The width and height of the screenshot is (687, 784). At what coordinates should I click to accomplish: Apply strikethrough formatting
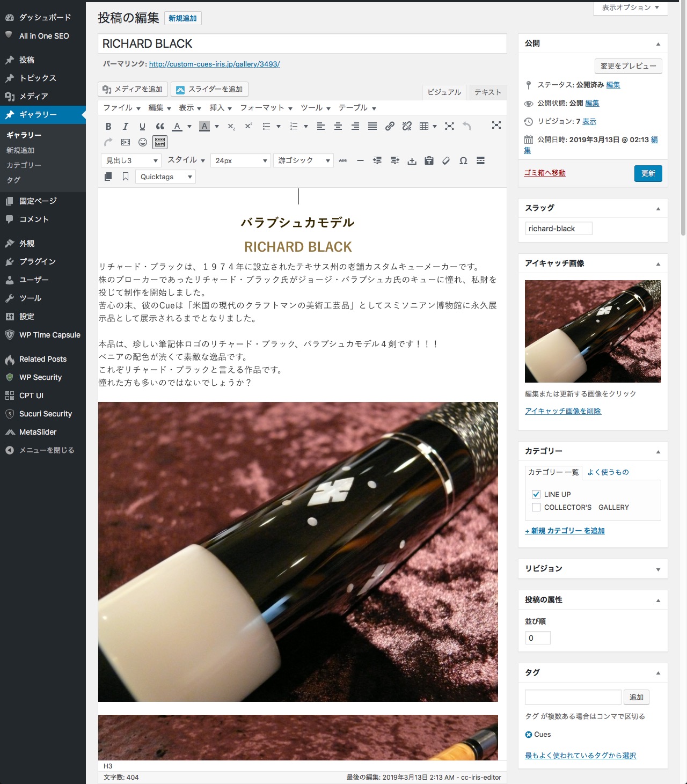click(x=343, y=160)
